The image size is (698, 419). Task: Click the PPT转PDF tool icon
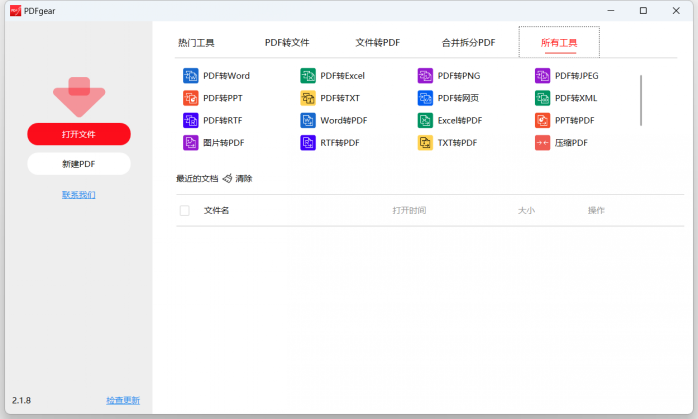coord(542,120)
